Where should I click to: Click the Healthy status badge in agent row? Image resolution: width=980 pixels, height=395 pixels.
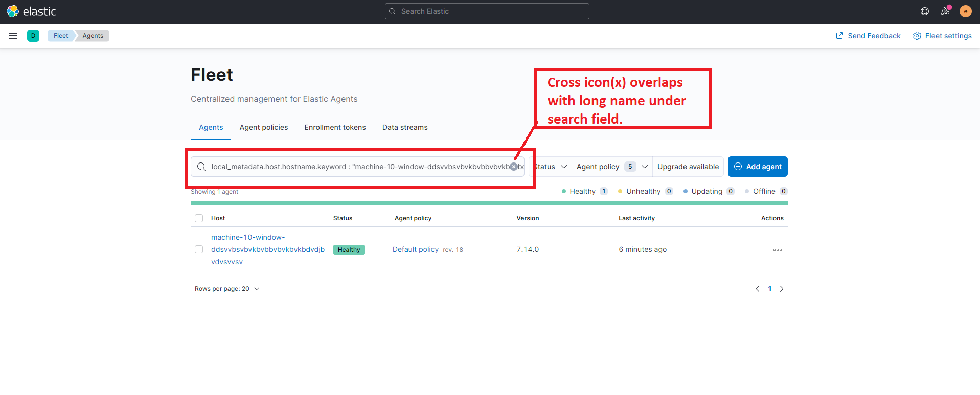click(x=349, y=250)
